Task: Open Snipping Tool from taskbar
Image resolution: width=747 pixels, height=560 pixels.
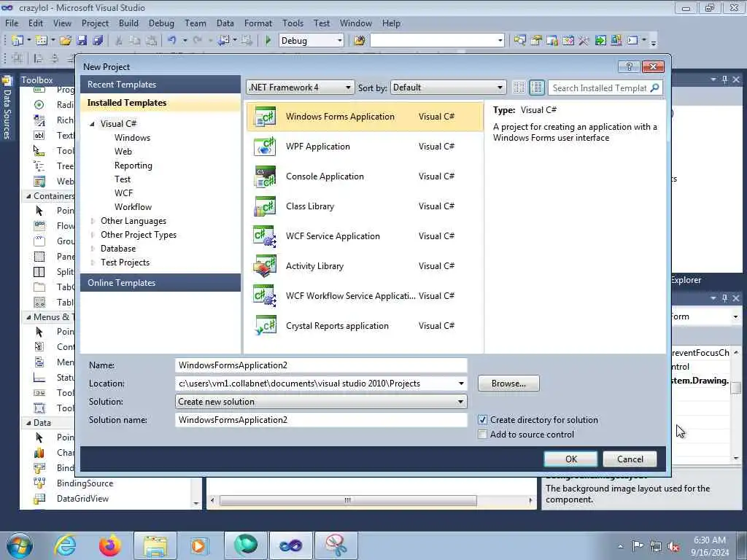Action: coord(336,545)
